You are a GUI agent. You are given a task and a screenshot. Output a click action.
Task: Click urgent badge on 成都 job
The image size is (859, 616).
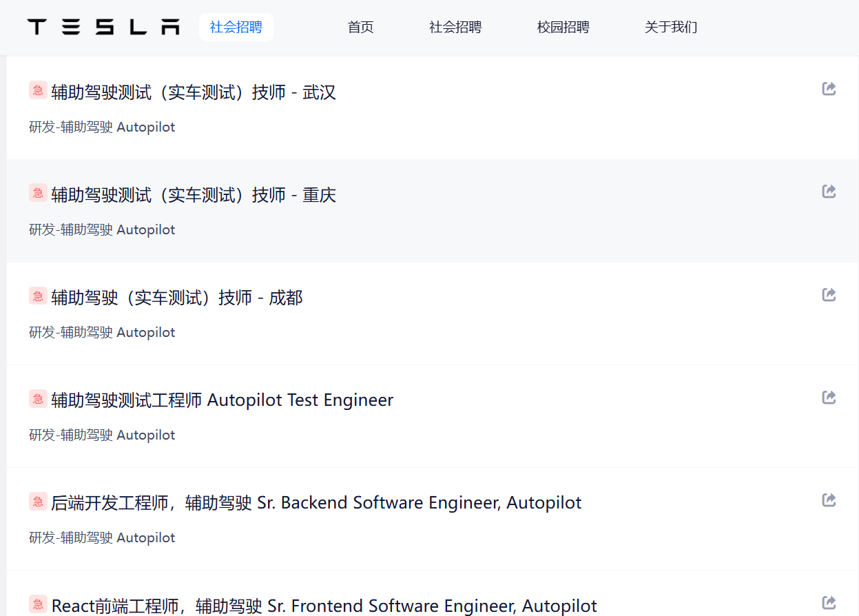coord(38,296)
